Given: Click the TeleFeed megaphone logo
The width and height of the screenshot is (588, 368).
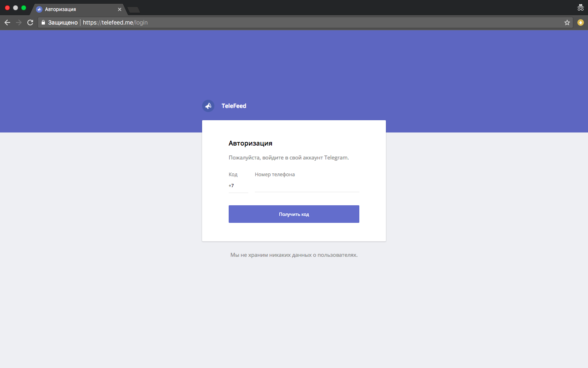Looking at the screenshot, I should (x=208, y=106).
